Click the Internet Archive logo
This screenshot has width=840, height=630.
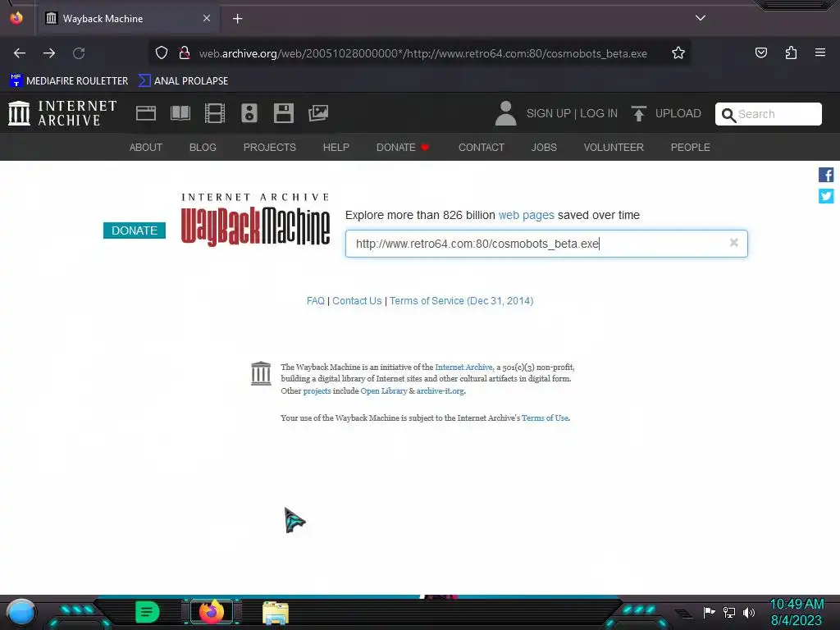(62, 113)
